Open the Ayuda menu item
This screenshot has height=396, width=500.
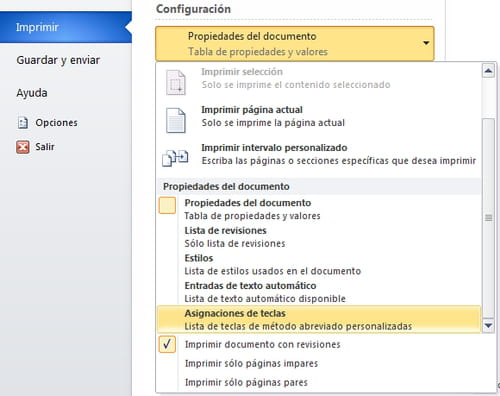point(32,93)
